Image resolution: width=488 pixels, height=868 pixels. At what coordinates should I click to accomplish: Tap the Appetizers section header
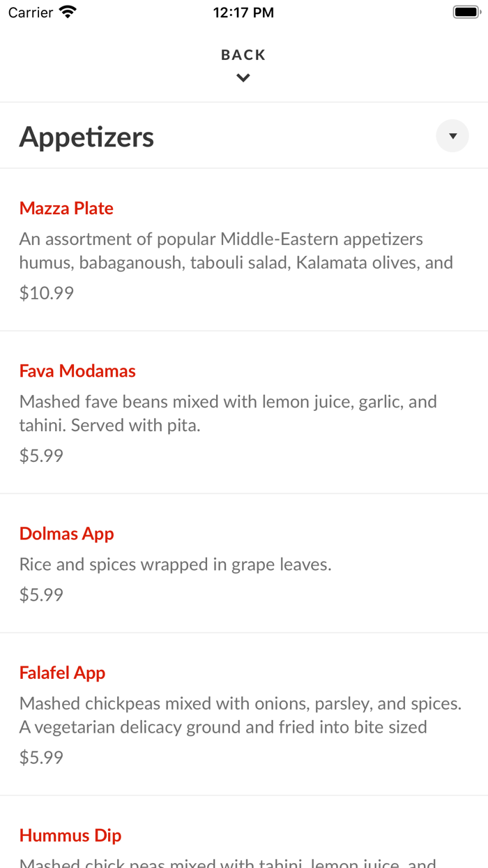[x=86, y=137]
